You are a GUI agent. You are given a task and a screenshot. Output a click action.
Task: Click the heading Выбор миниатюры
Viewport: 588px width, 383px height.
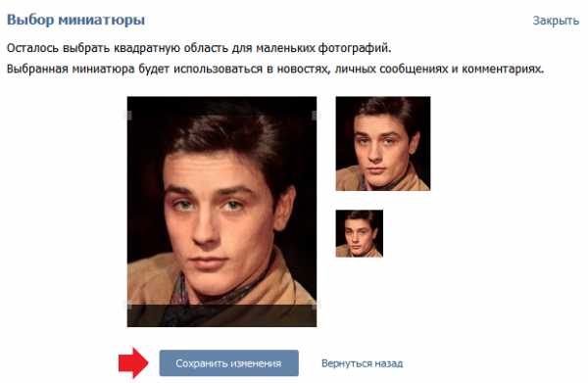[x=76, y=20]
